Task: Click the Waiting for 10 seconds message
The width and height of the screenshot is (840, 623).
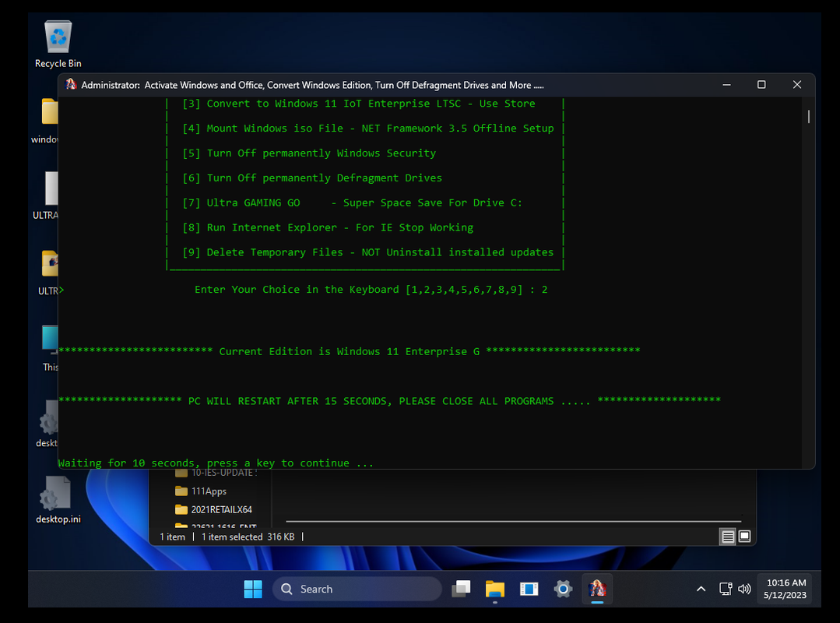Action: point(216,463)
